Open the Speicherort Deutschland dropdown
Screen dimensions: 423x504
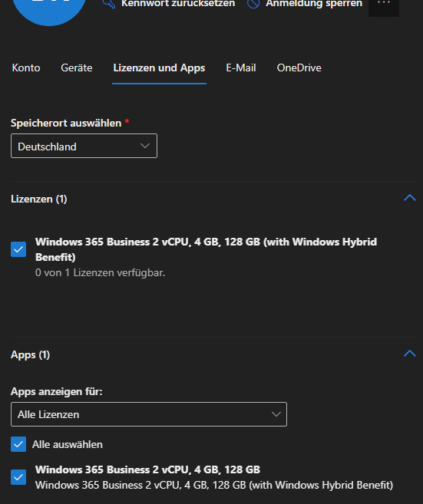coord(84,146)
